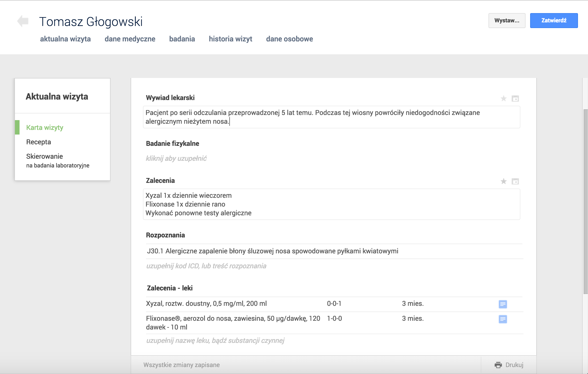Open template icon for Wywiad lekarski

515,99
